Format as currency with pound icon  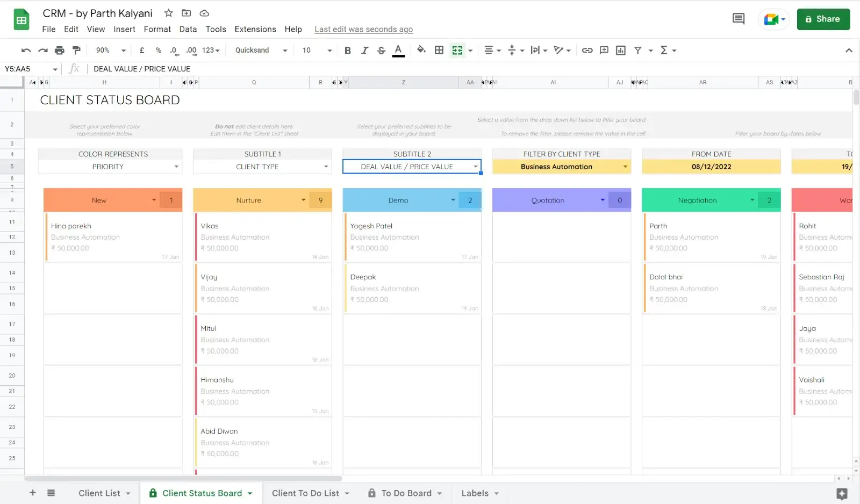[x=142, y=51]
